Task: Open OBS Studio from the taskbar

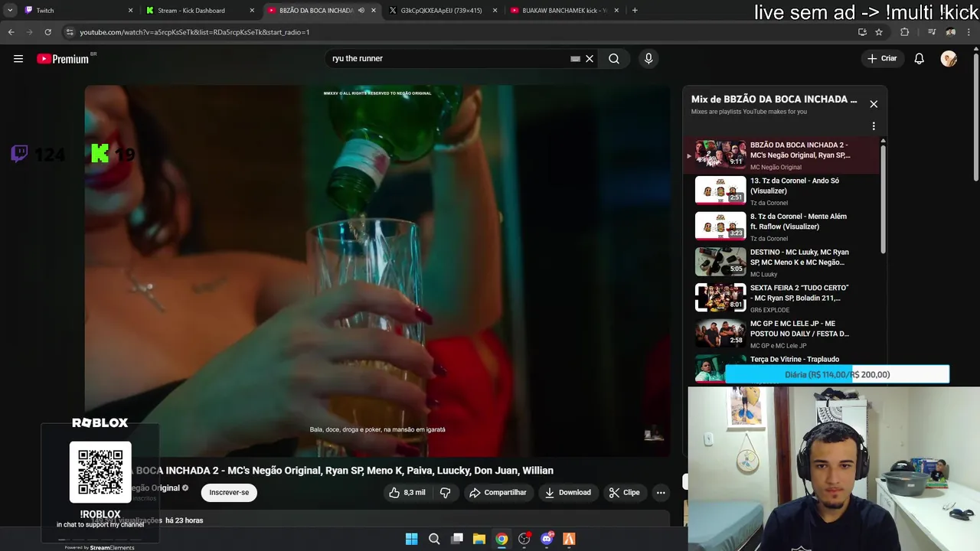Action: (524, 539)
